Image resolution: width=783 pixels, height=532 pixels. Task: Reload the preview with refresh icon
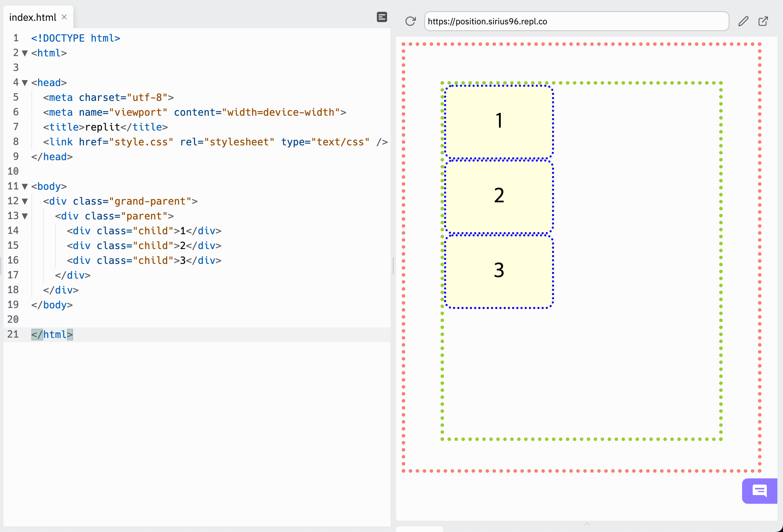[411, 21]
